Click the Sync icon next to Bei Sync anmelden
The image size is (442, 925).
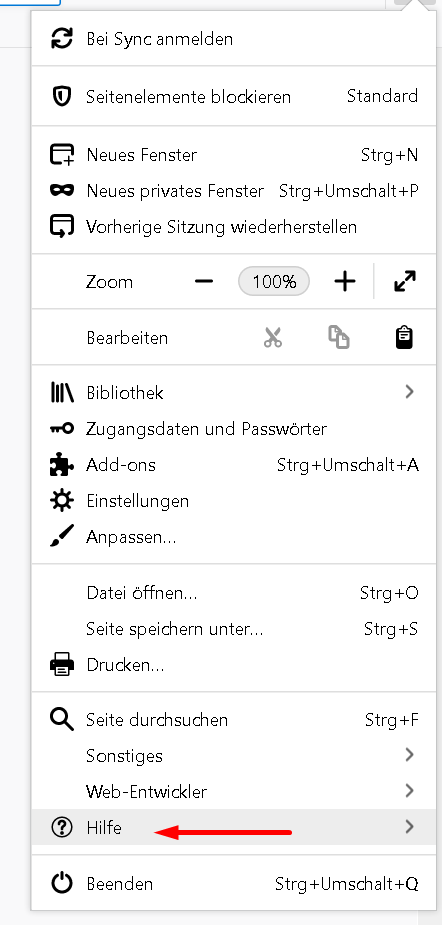[61, 38]
